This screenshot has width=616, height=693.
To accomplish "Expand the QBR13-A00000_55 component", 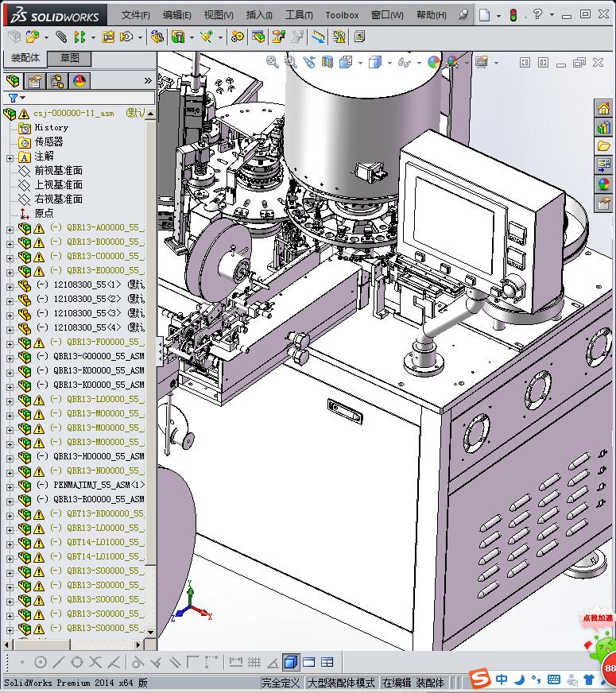I will point(10,229).
